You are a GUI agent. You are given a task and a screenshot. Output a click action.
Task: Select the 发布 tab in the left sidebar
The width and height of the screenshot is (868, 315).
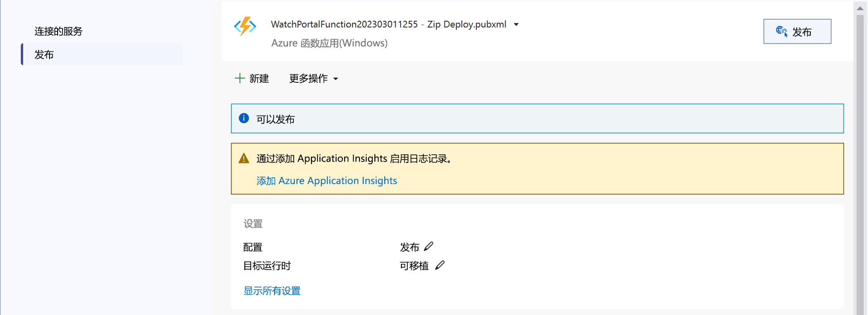click(102, 54)
